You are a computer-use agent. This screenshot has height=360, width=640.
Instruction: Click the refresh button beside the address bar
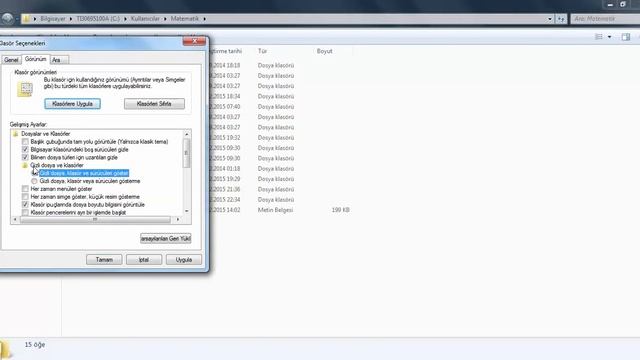[561, 19]
